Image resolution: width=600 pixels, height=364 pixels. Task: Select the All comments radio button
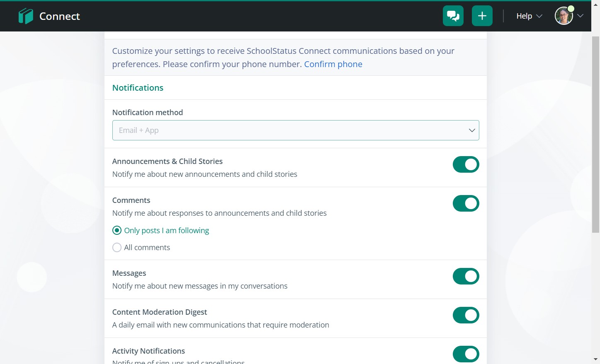coord(117,248)
